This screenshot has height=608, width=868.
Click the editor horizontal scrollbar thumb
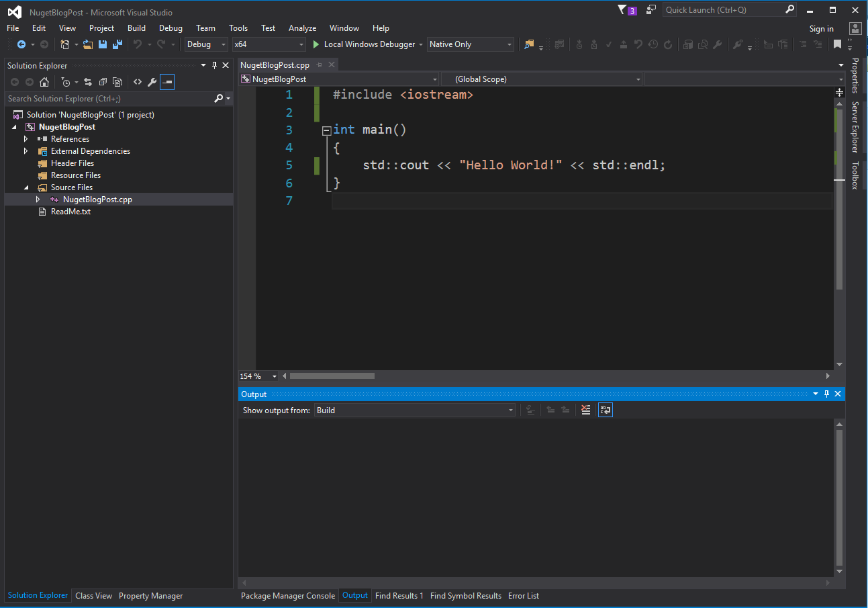[x=332, y=376]
